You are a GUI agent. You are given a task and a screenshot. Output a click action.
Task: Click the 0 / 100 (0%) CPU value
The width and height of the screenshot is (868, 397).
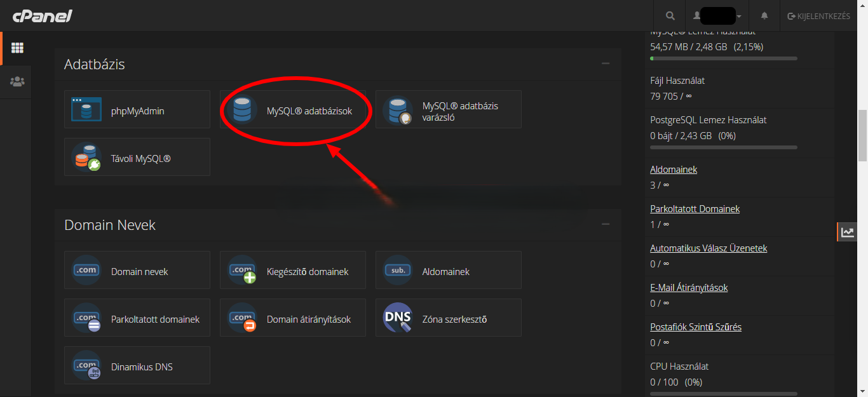pos(676,382)
